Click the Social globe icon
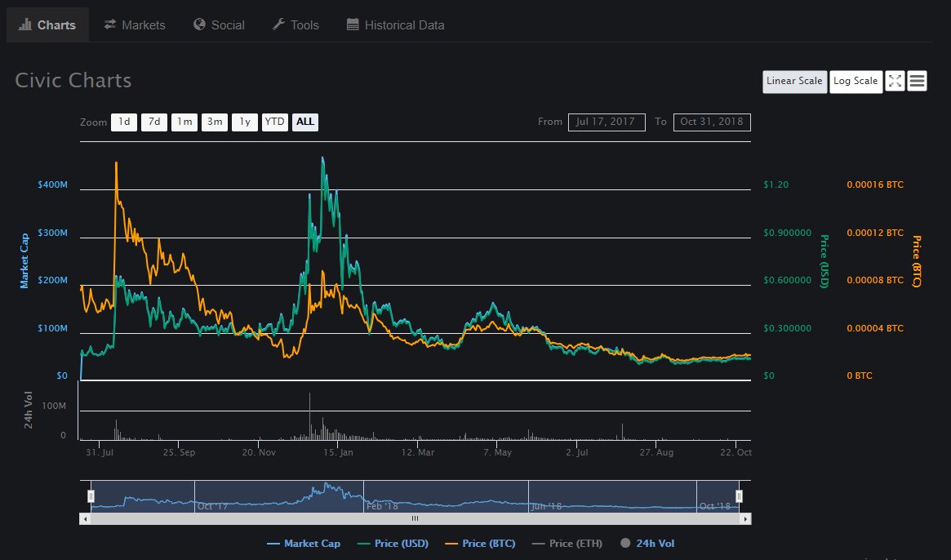951x560 pixels. pyautogui.click(x=199, y=24)
